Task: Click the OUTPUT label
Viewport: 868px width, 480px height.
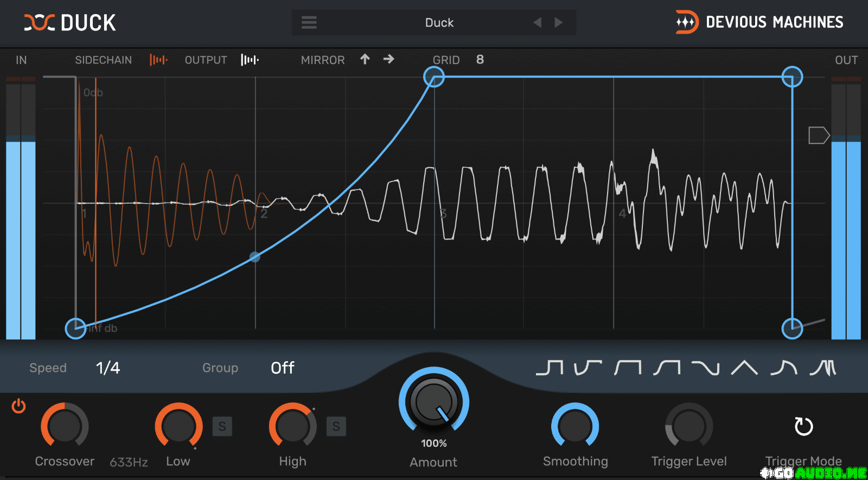Action: pyautogui.click(x=206, y=60)
